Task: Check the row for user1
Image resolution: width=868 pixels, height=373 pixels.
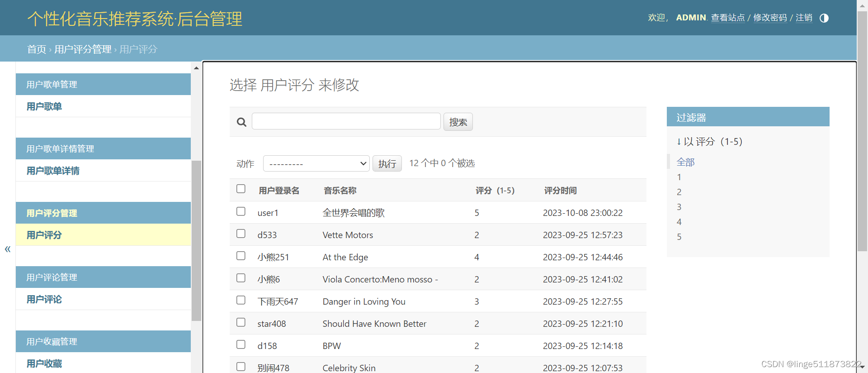Action: point(241,211)
